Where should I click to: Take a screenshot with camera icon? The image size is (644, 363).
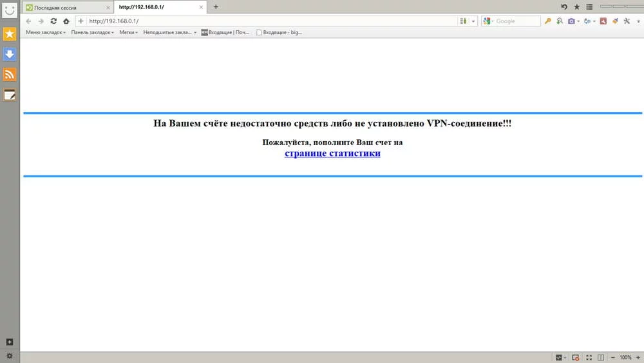571,21
